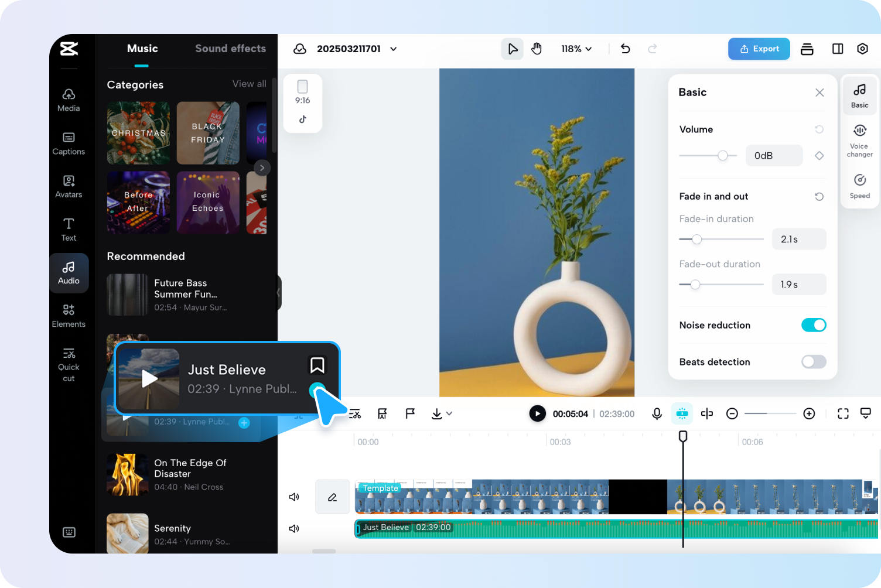The image size is (881, 588).
Task: Bookmark the Just Believe track
Action: 317,365
